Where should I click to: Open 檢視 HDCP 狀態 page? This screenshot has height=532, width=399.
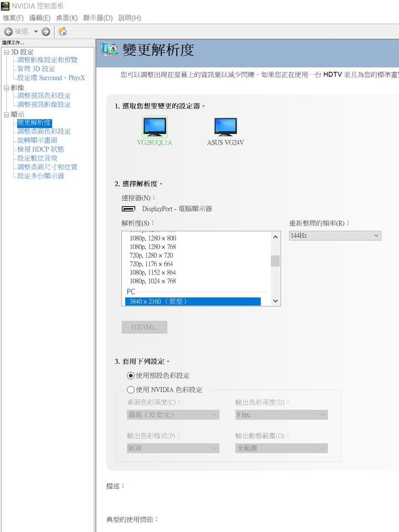click(40, 149)
